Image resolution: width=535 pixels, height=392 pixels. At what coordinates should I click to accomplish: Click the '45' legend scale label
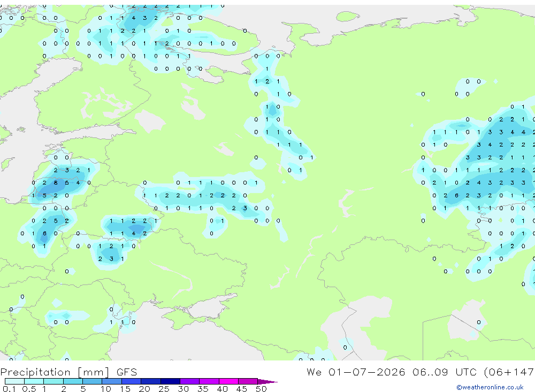click(x=242, y=389)
